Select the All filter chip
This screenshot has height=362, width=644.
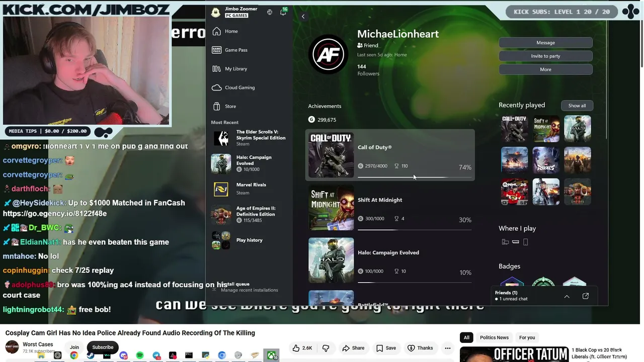click(x=466, y=337)
